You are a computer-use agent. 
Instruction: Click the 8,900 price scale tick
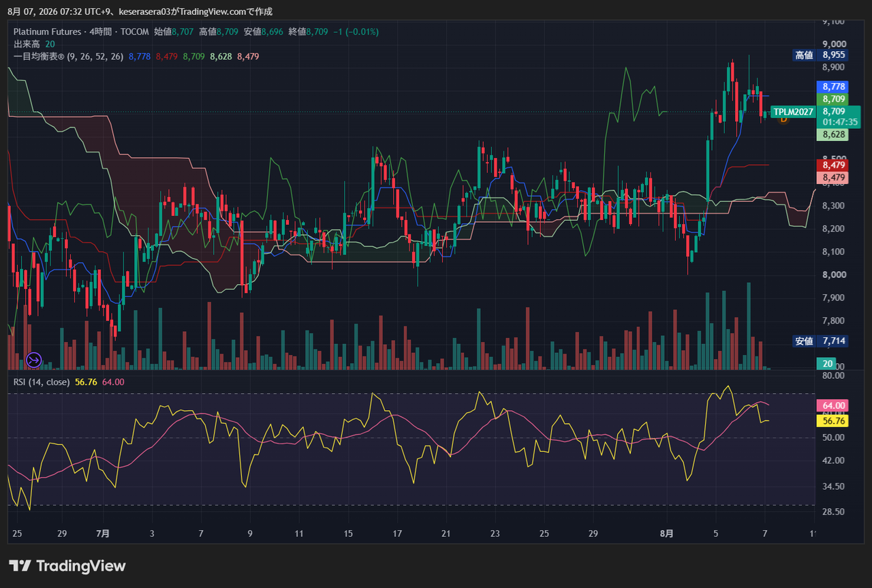click(834, 67)
